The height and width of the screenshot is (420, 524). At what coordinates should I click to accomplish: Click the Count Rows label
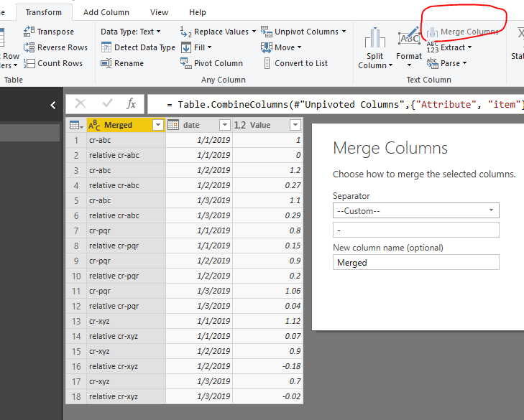[x=60, y=63]
